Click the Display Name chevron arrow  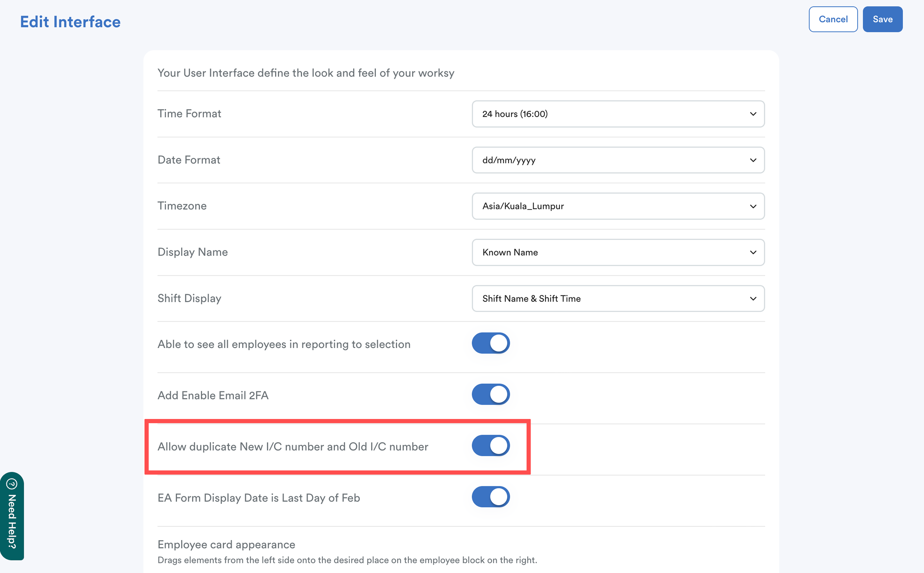point(753,252)
